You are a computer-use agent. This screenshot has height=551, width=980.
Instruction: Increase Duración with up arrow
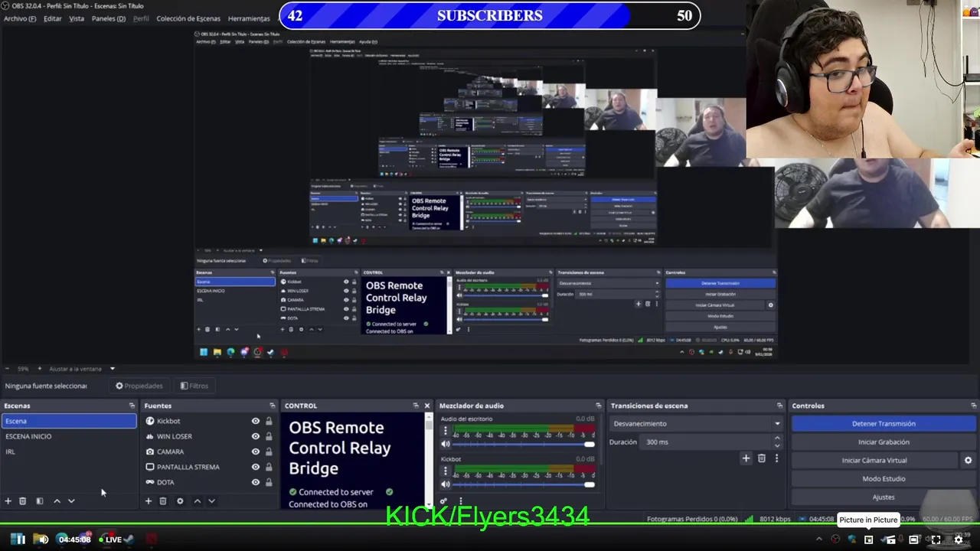(777, 439)
